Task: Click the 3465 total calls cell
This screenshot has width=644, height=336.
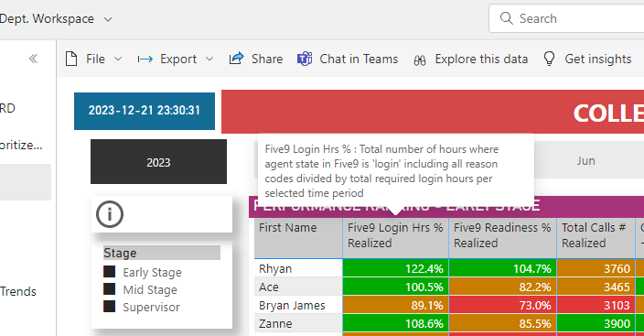Action: click(x=596, y=287)
